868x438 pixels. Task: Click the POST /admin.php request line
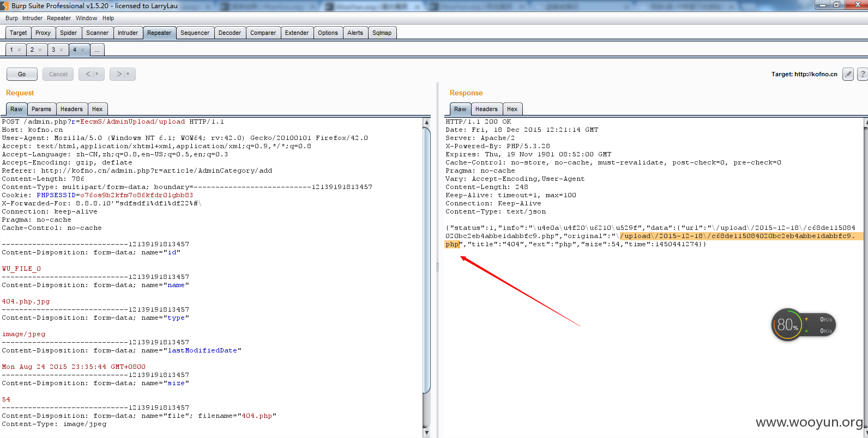pyautogui.click(x=113, y=121)
